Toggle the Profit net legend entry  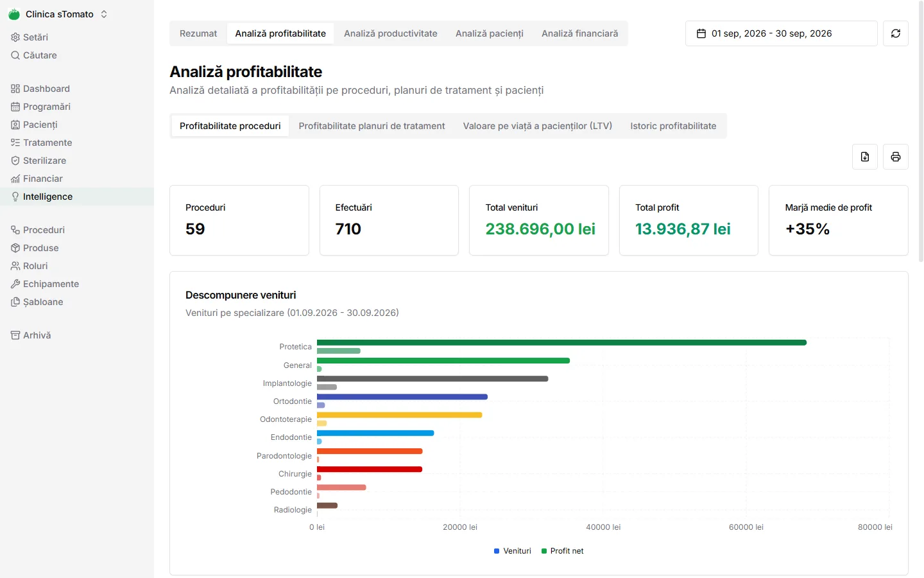pyautogui.click(x=562, y=551)
